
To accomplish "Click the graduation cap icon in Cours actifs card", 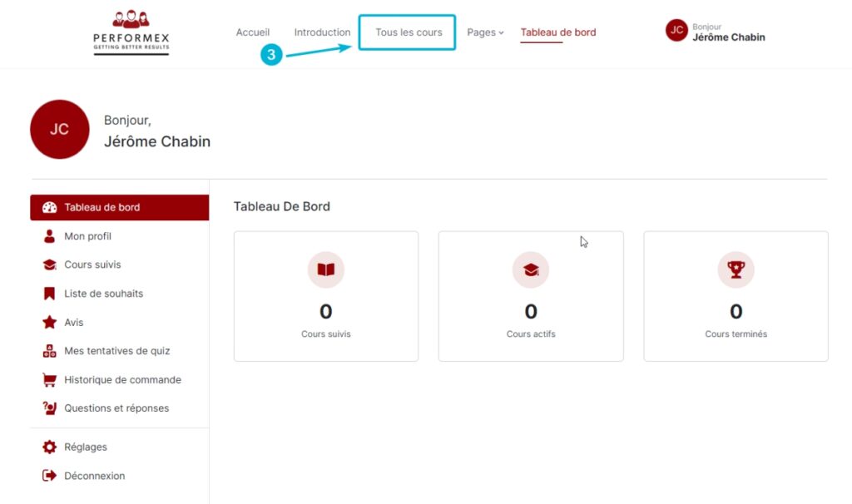I will tap(531, 269).
